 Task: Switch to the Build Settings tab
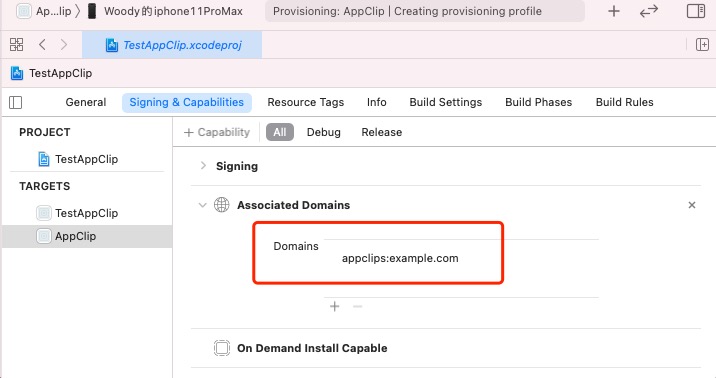(446, 102)
